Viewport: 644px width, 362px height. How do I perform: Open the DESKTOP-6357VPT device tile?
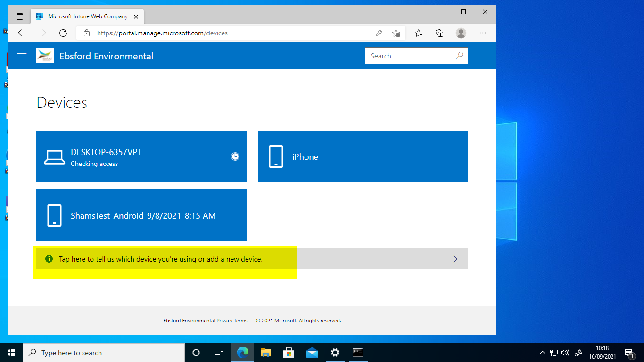(x=141, y=156)
